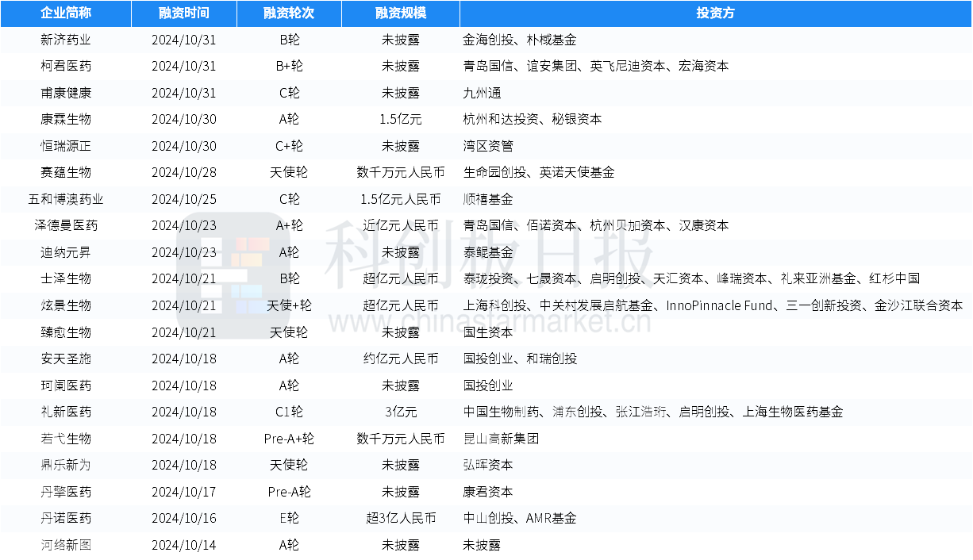
Task: Select the 柯君医药 company cell
Action: 66,66
